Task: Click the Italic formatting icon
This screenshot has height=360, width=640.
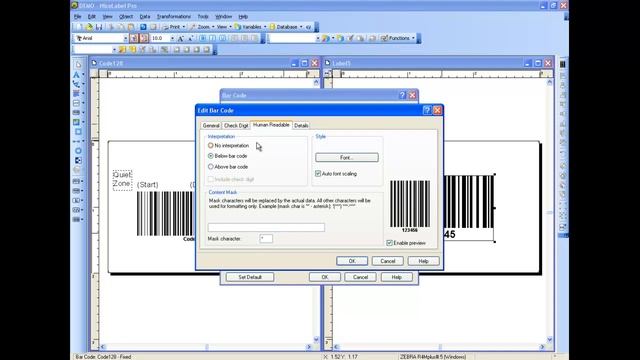Action: coord(213,38)
